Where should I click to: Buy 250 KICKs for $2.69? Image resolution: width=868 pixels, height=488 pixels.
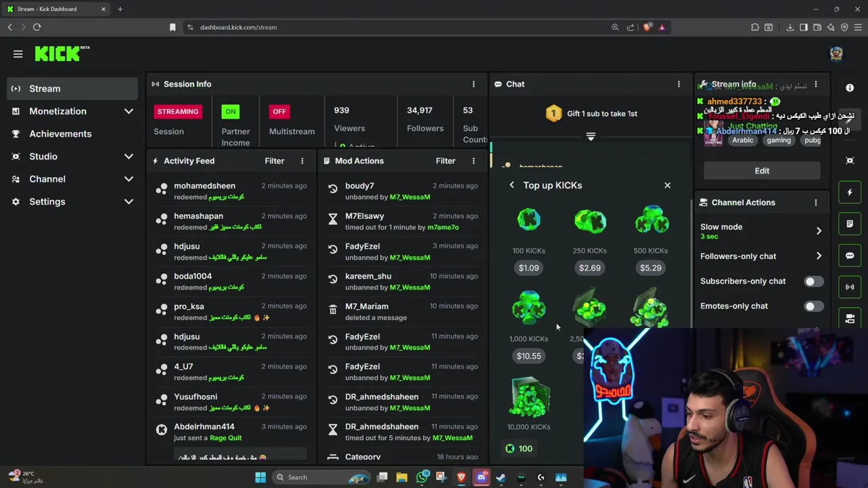click(x=590, y=268)
